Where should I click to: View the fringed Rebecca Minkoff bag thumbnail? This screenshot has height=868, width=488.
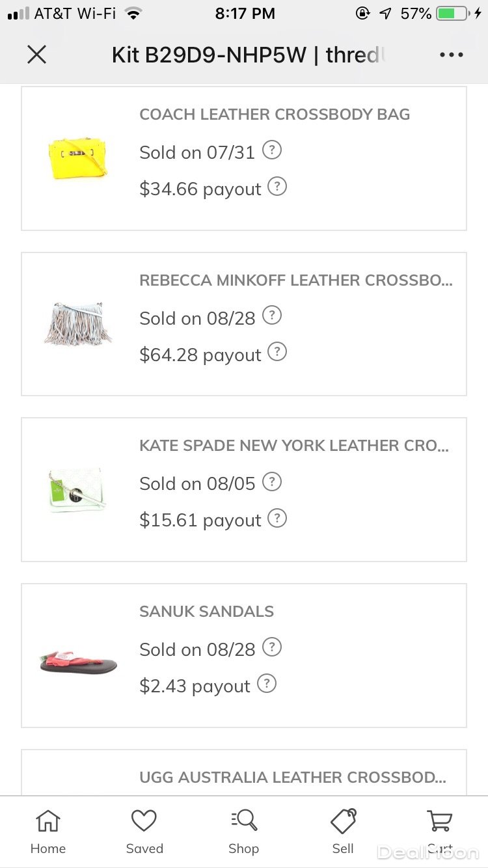click(x=77, y=323)
